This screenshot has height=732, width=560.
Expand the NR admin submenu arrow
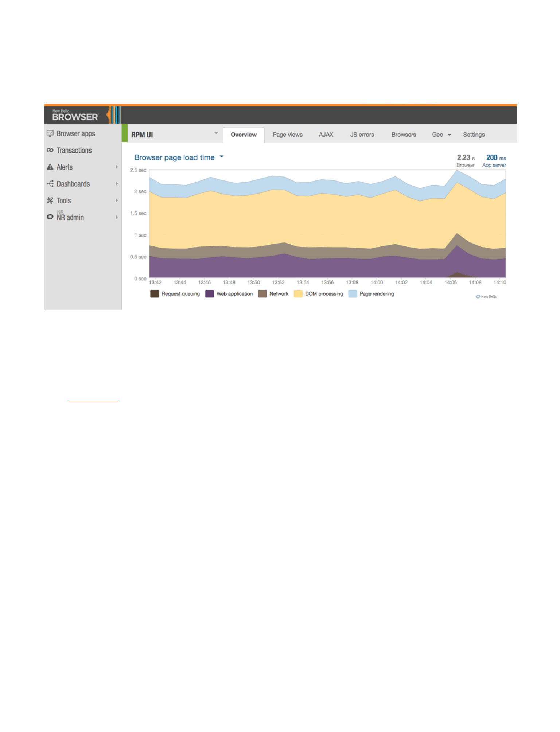pyautogui.click(x=117, y=217)
